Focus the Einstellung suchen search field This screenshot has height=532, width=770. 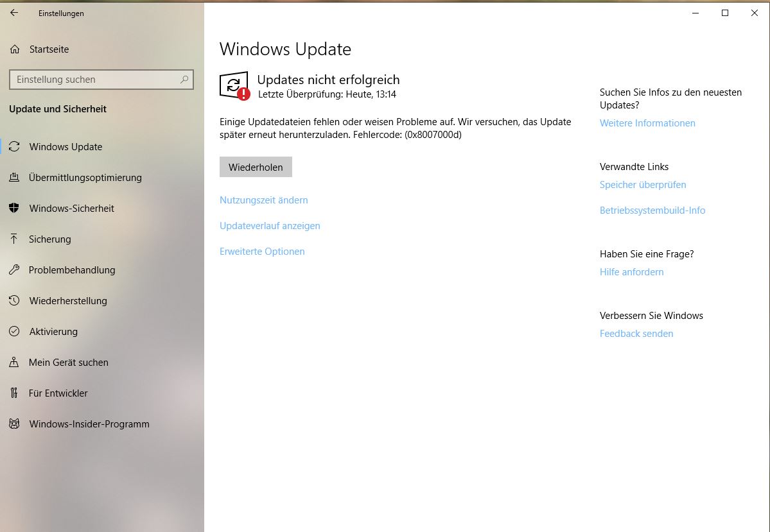click(x=101, y=80)
